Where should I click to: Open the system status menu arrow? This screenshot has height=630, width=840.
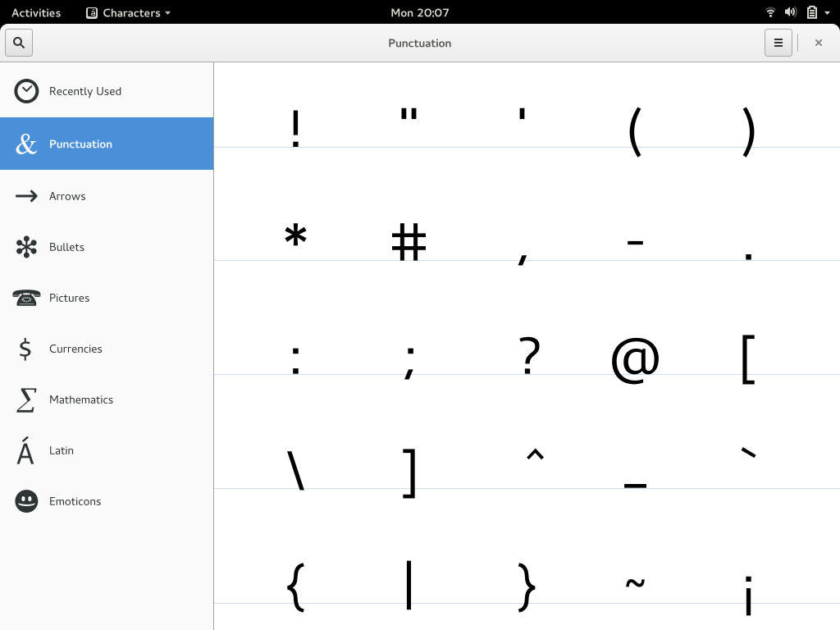pos(827,12)
